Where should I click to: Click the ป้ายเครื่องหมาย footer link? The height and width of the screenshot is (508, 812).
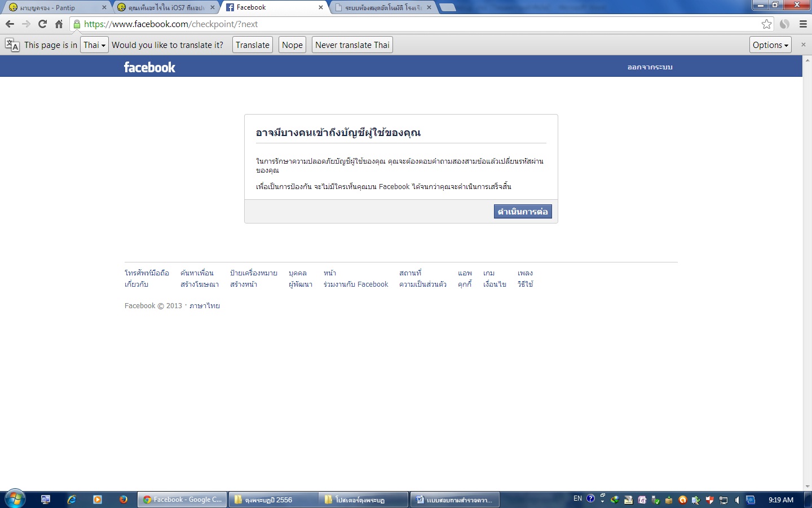[x=254, y=273]
